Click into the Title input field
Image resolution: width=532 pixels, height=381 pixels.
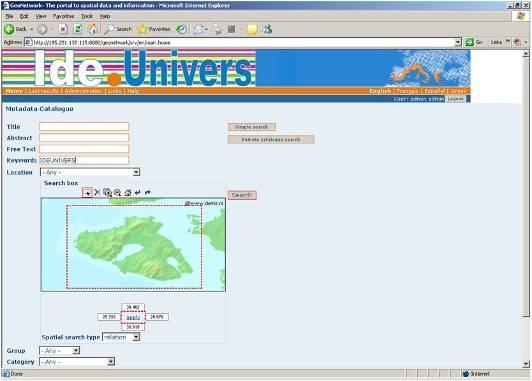84,127
